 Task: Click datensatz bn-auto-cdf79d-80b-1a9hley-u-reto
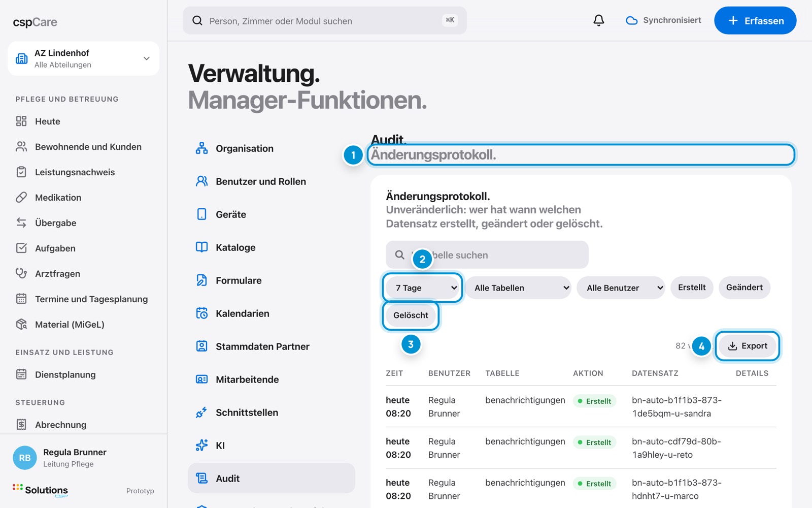676,448
